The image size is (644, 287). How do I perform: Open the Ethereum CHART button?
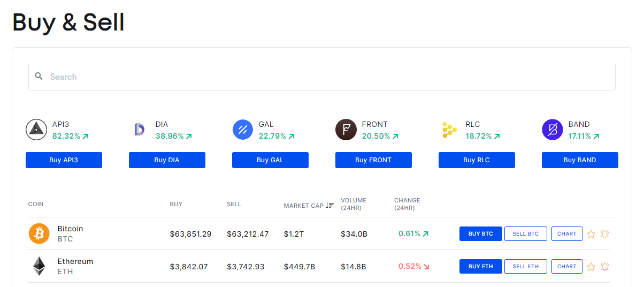(567, 267)
